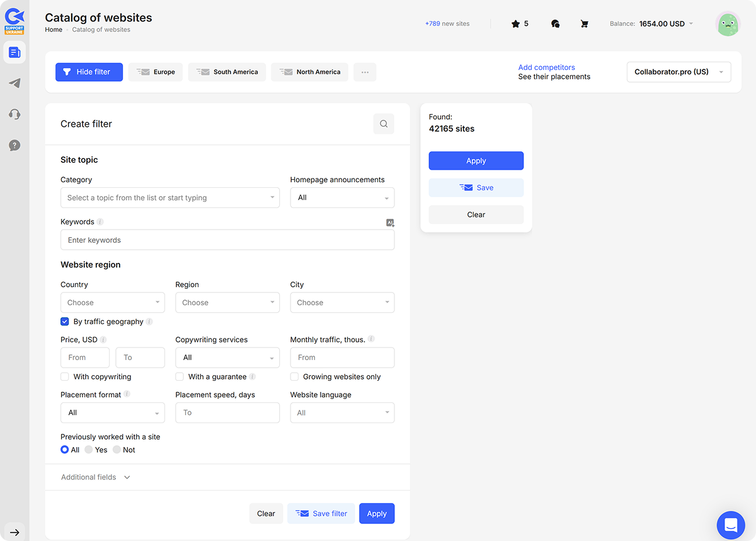The image size is (756, 541).
Task: Open the Collaborator.pro (US) project dropdown
Action: [x=679, y=72]
